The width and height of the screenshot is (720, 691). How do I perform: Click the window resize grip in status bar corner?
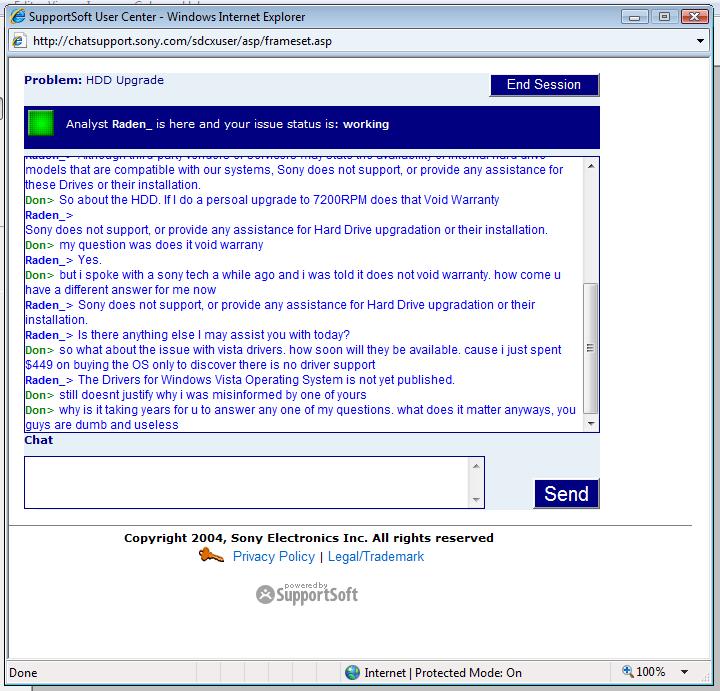(x=706, y=678)
